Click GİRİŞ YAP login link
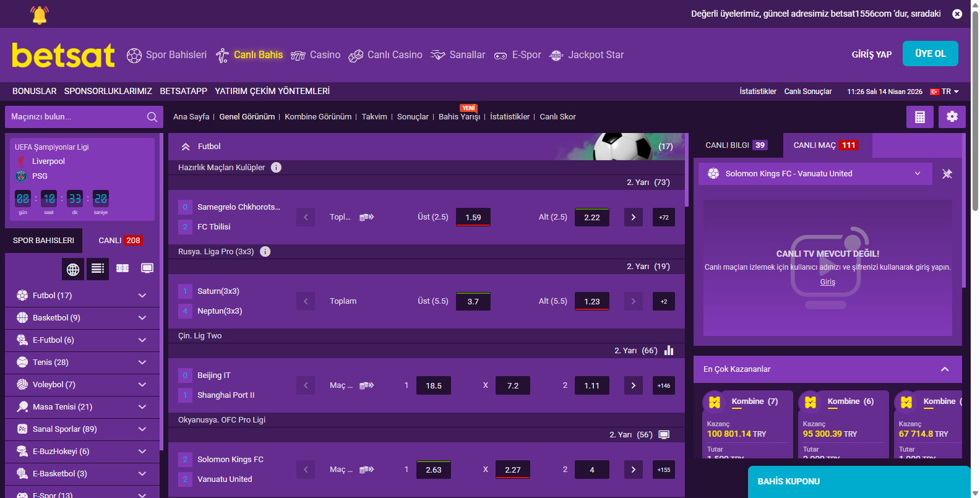 click(871, 54)
